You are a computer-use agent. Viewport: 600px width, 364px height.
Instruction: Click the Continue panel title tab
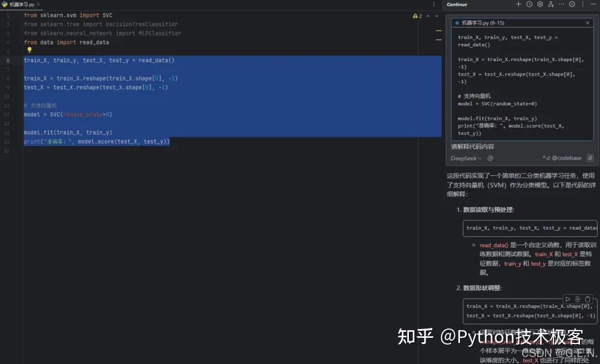coord(456,4)
